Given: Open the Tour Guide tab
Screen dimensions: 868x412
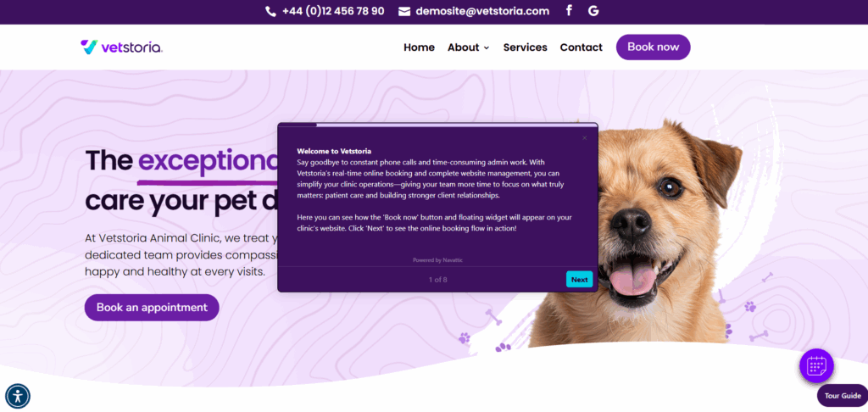Looking at the screenshot, I should [843, 395].
